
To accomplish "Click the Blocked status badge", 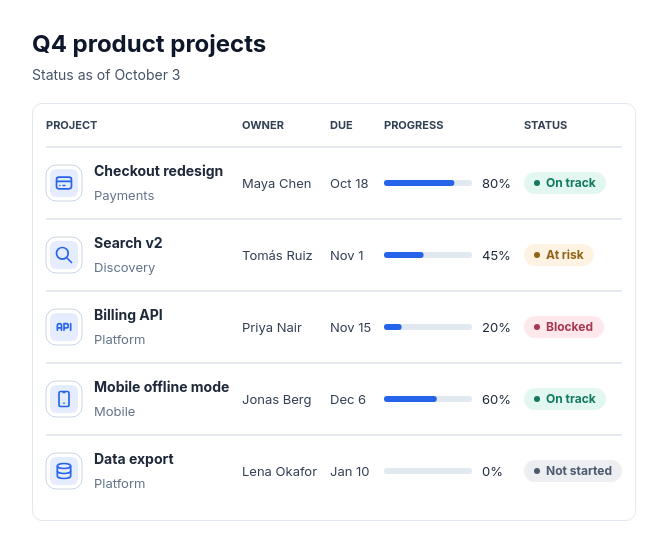I will tap(564, 327).
